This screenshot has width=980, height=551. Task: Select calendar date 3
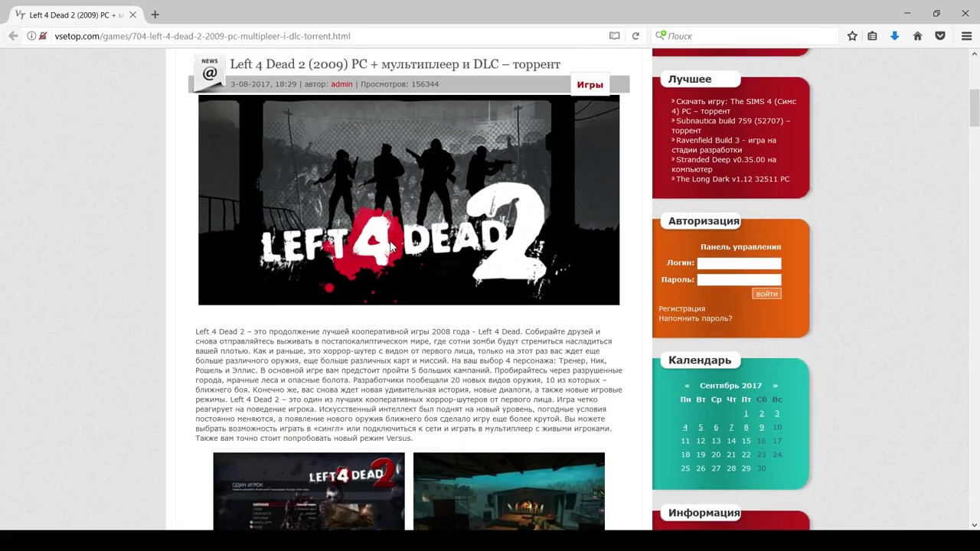[776, 413]
